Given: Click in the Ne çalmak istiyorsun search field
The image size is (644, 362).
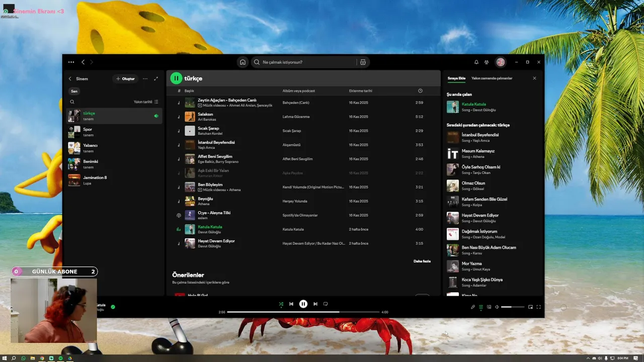Looking at the screenshot, I should point(304,62).
